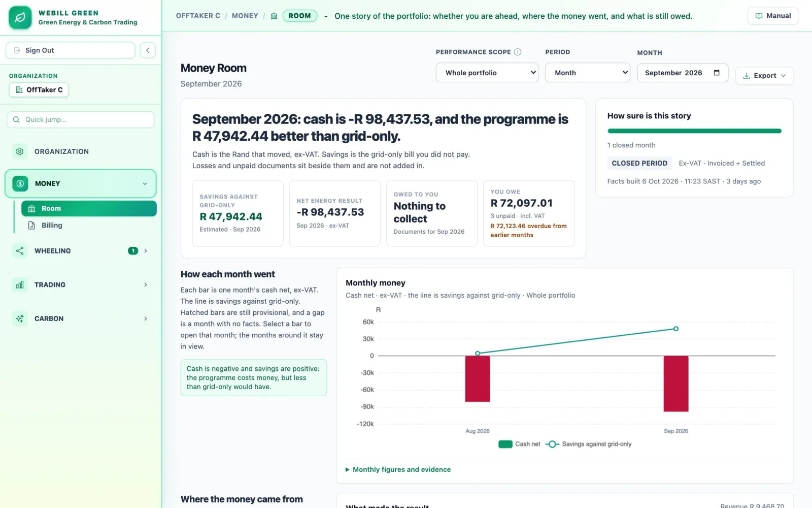Expand the Trading section chevron

pos(146,285)
